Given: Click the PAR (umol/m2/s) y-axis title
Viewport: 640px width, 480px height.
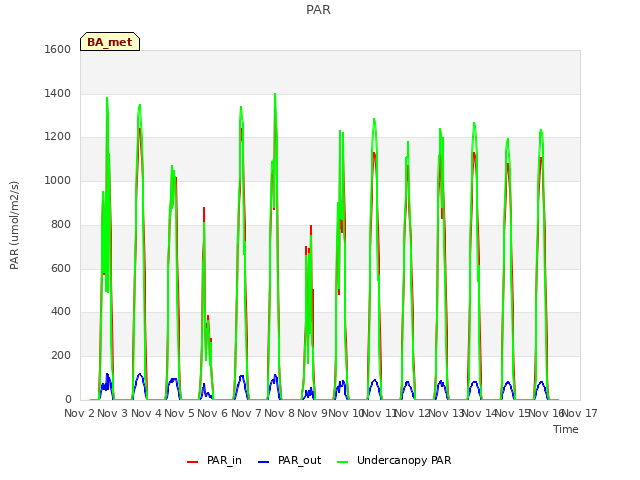Looking at the screenshot, I should tap(14, 225).
